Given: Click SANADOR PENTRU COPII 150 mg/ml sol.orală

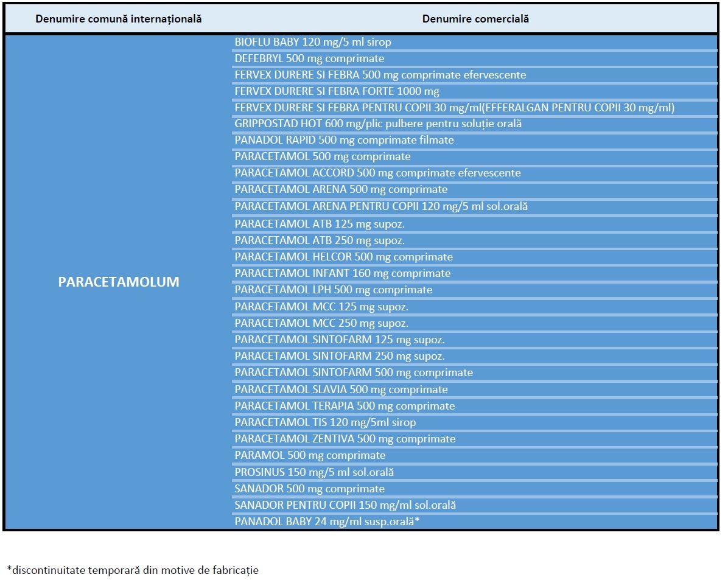Looking at the screenshot, I should (475, 505).
